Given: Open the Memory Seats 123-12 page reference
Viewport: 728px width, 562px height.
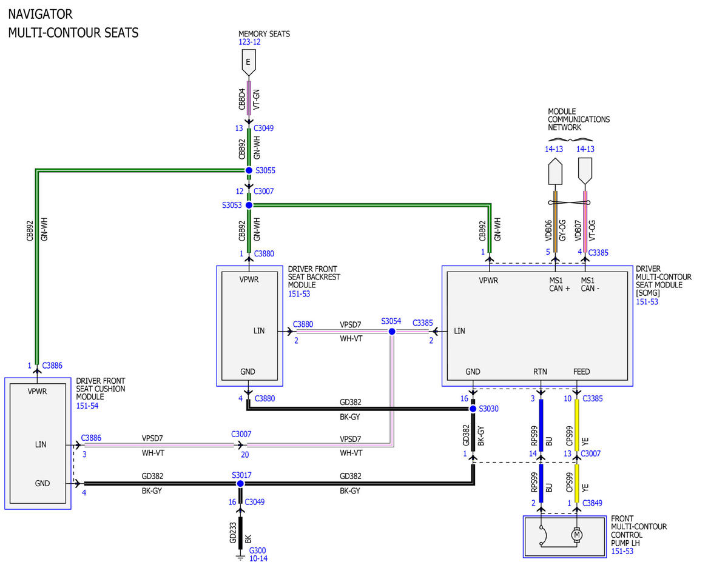Looking at the screenshot, I should pos(249,42).
